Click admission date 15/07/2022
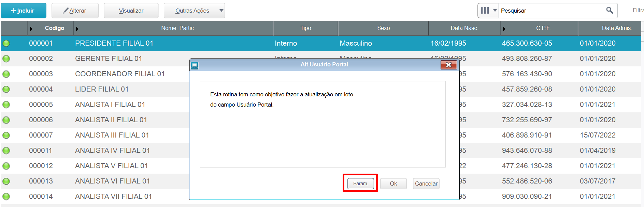 [x=598, y=135]
